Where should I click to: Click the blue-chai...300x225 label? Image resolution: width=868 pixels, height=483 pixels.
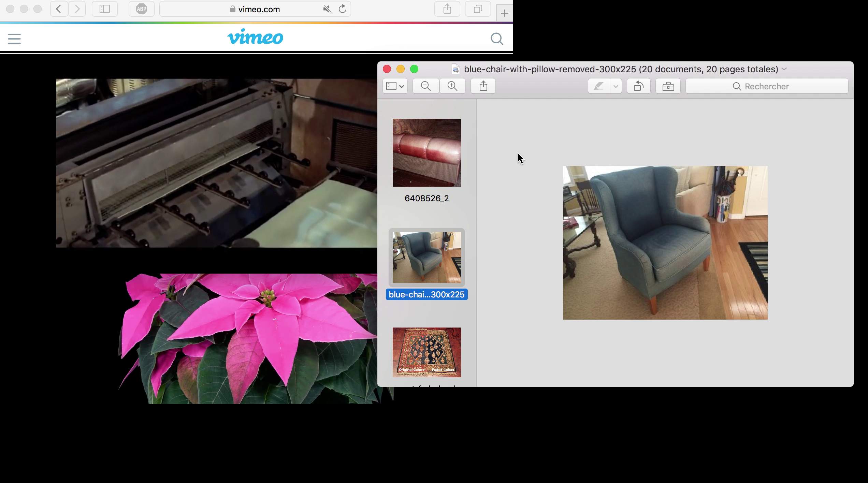pyautogui.click(x=426, y=295)
